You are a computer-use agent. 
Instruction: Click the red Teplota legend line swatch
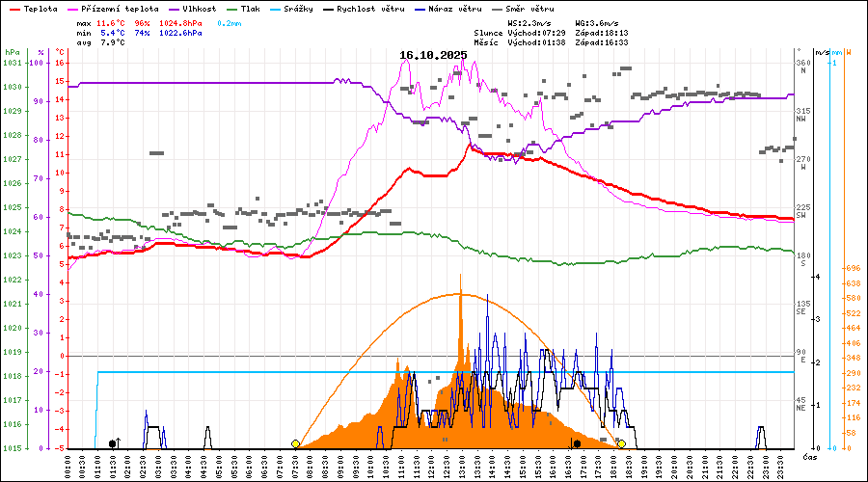click(x=14, y=8)
